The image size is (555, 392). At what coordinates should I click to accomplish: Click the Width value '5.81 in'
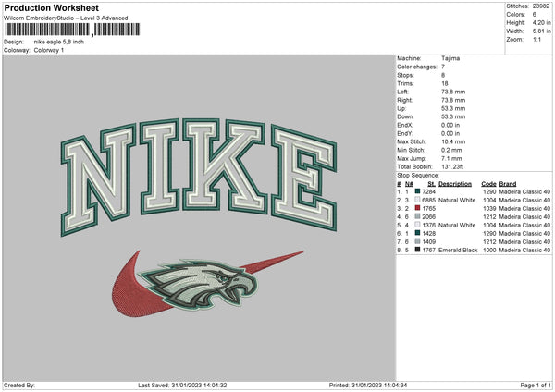[541, 31]
